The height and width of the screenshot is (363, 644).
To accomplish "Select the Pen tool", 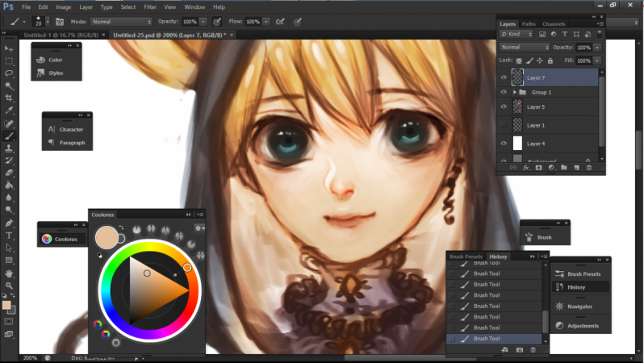I will pyautogui.click(x=9, y=223).
